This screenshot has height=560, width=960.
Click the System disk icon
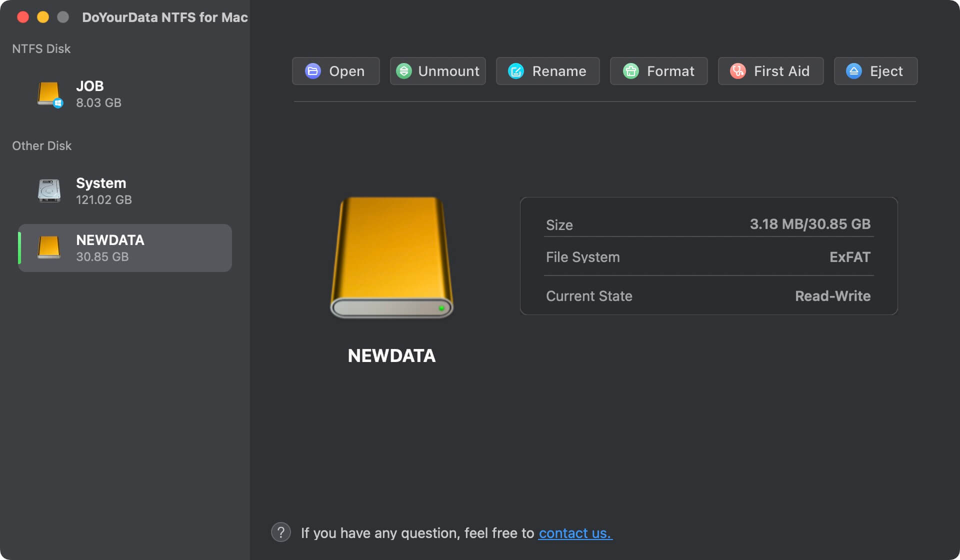point(48,190)
